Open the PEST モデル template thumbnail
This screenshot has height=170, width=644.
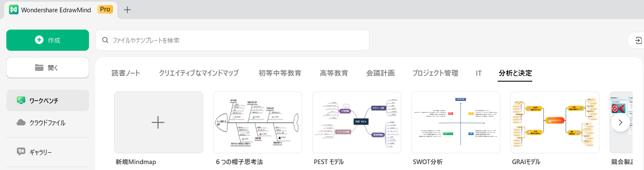click(x=357, y=122)
